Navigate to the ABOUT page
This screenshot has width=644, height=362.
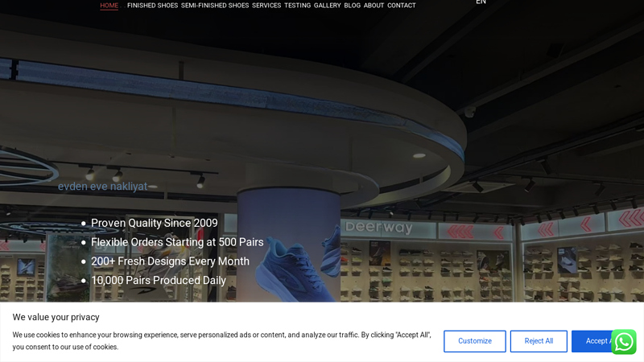point(374,6)
